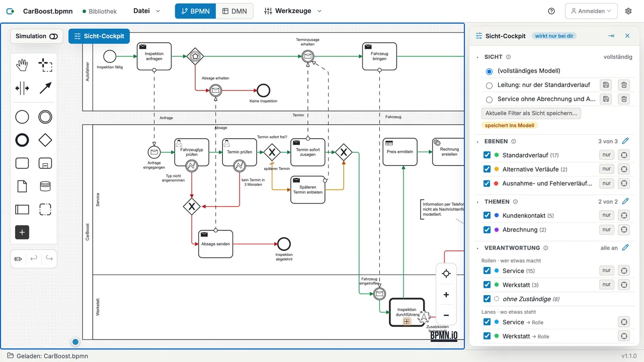Create a data object from palette

[22, 187]
